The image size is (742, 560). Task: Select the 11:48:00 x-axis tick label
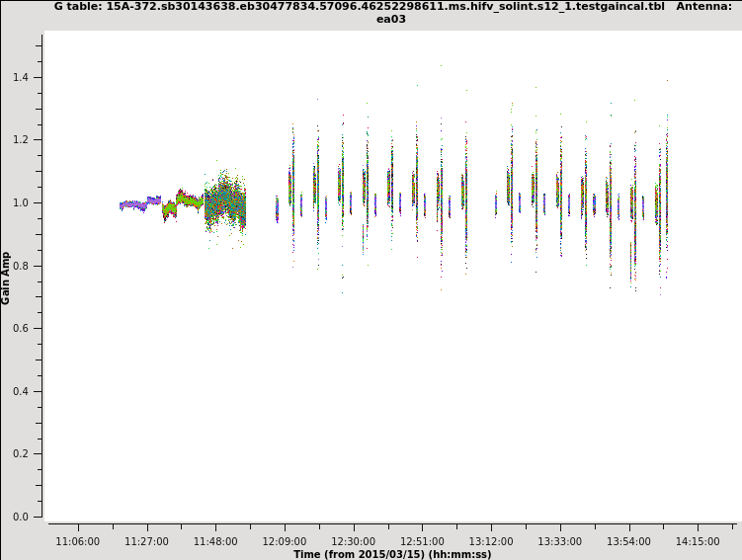(215, 541)
